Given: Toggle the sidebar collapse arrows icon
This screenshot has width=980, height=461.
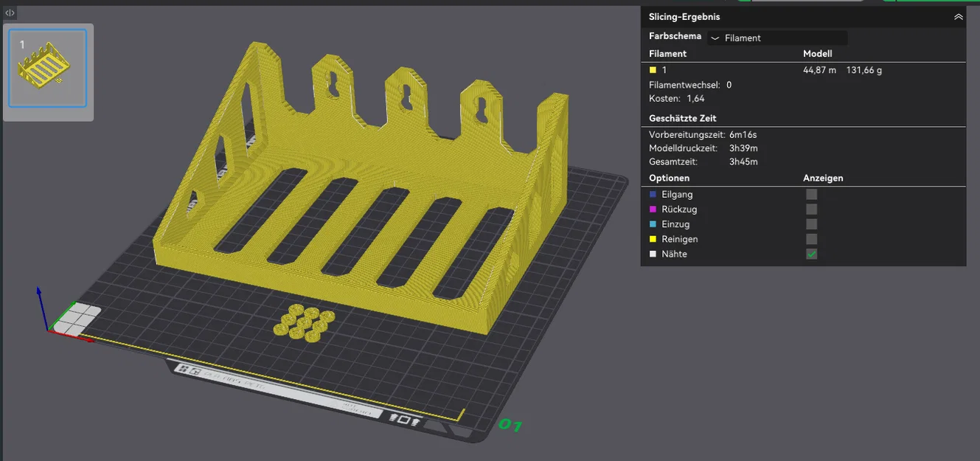Looking at the screenshot, I should [10, 13].
